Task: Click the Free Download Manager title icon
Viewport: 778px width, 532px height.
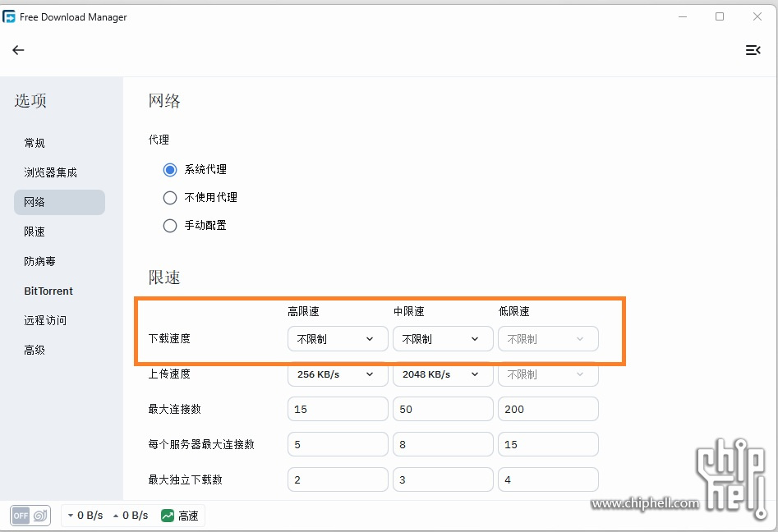Action: pyautogui.click(x=10, y=16)
